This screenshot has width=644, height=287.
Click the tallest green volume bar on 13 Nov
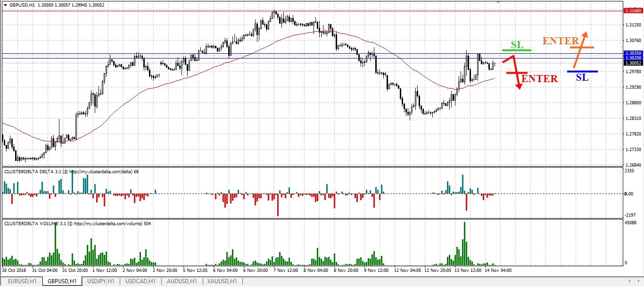point(464,243)
